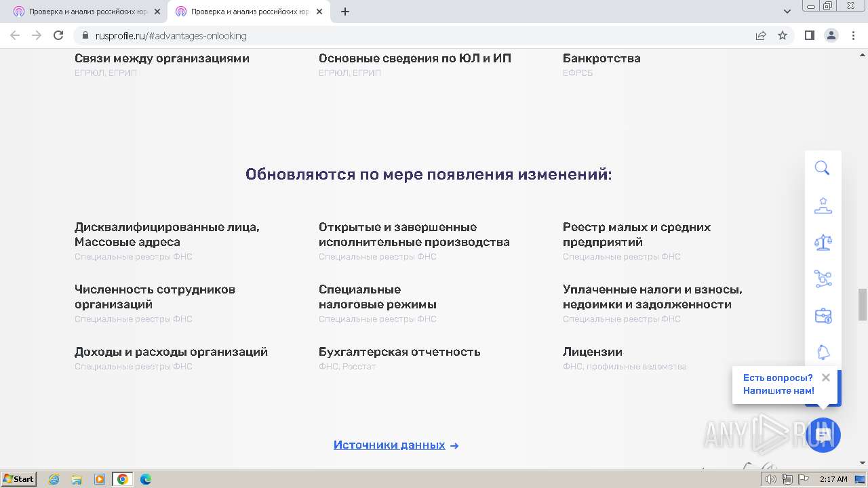The height and width of the screenshot is (488, 868).
Task: Grab the page vertical scrollbar thumb
Action: (x=863, y=304)
